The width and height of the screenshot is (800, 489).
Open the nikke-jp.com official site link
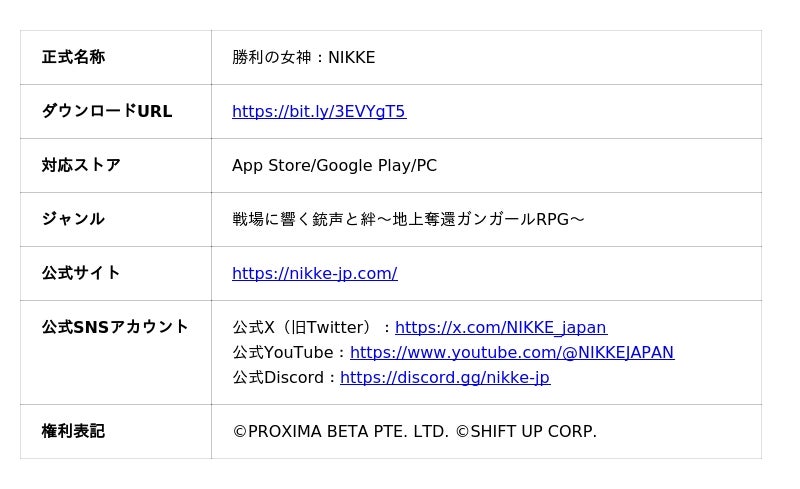click(x=315, y=273)
